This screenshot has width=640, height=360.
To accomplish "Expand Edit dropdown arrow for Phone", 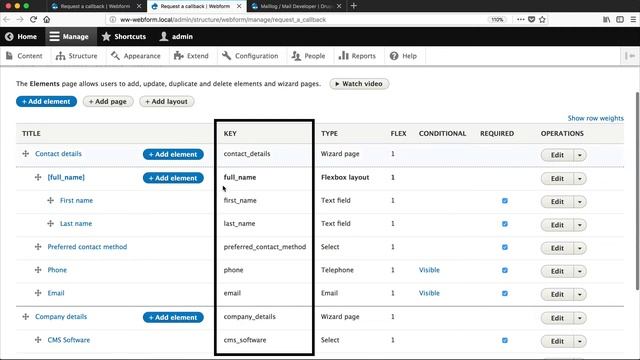I will (580, 271).
